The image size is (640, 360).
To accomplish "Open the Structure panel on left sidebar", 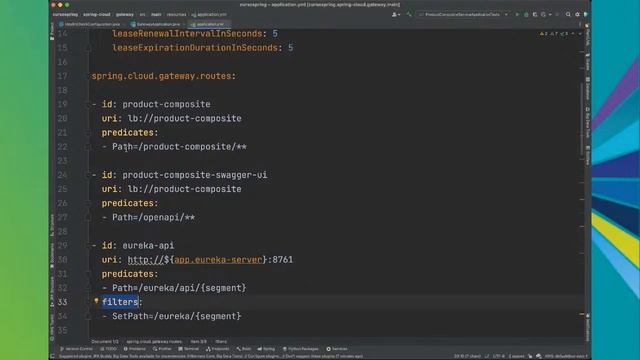I will (52, 225).
